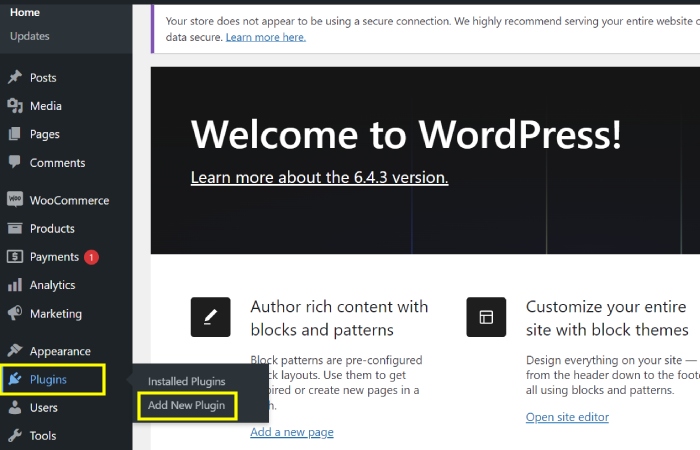Open the Posts menu

[x=43, y=78]
